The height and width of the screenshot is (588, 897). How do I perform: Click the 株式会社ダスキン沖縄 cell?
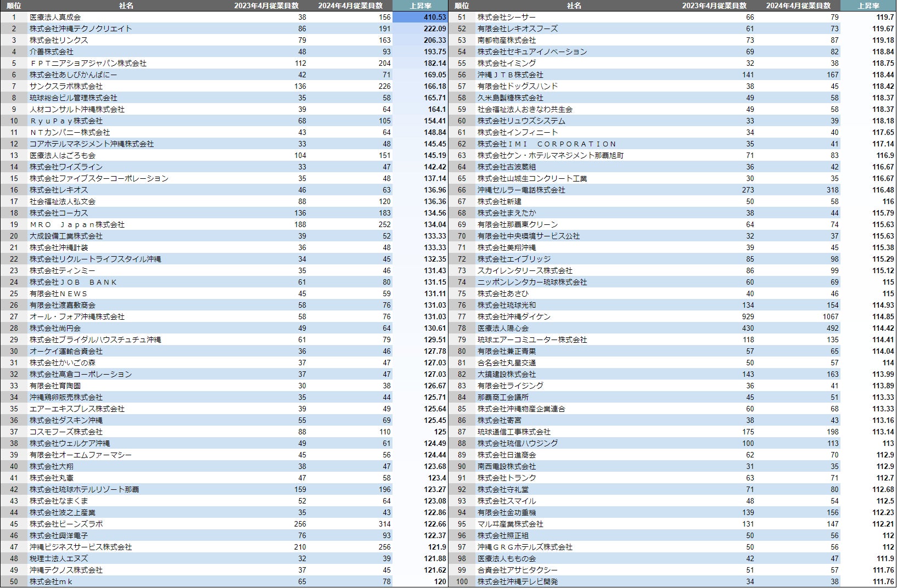coord(66,420)
